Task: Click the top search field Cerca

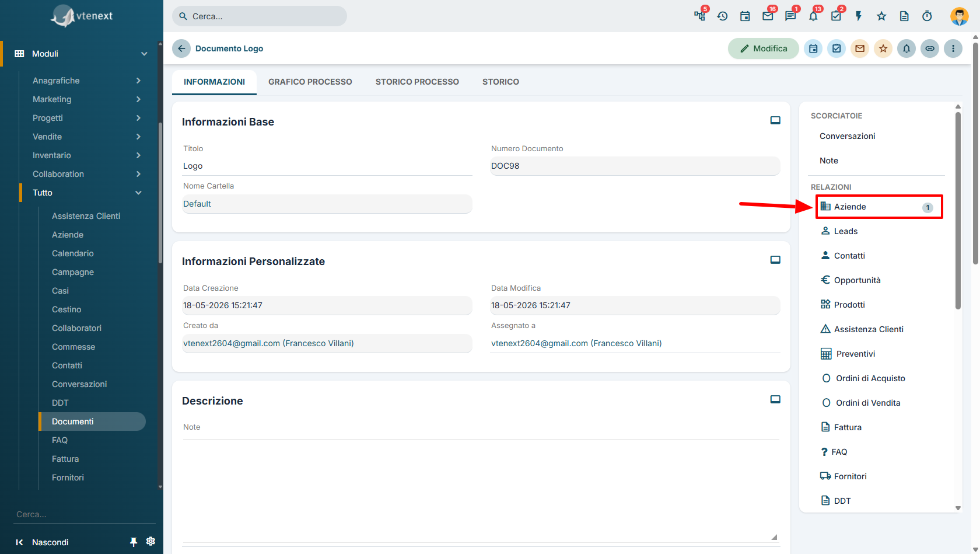Action: (x=260, y=16)
